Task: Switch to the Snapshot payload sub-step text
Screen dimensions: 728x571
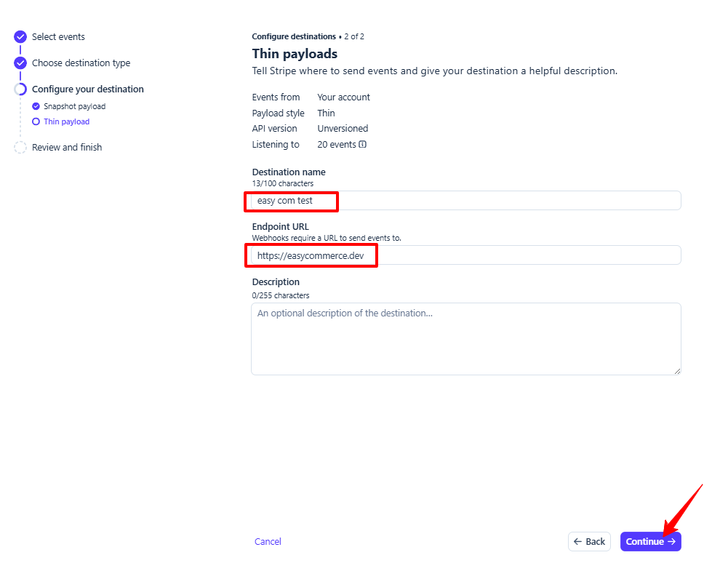Action: [x=74, y=106]
